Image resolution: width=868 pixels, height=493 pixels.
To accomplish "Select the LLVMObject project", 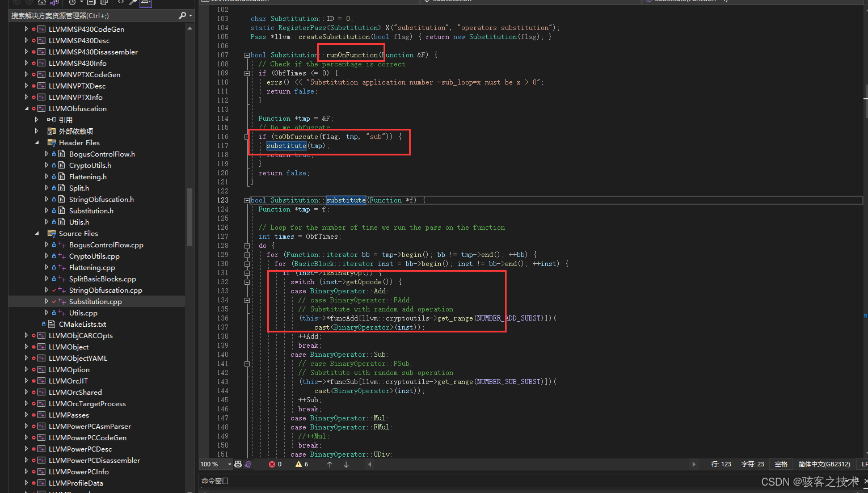I will (x=69, y=347).
